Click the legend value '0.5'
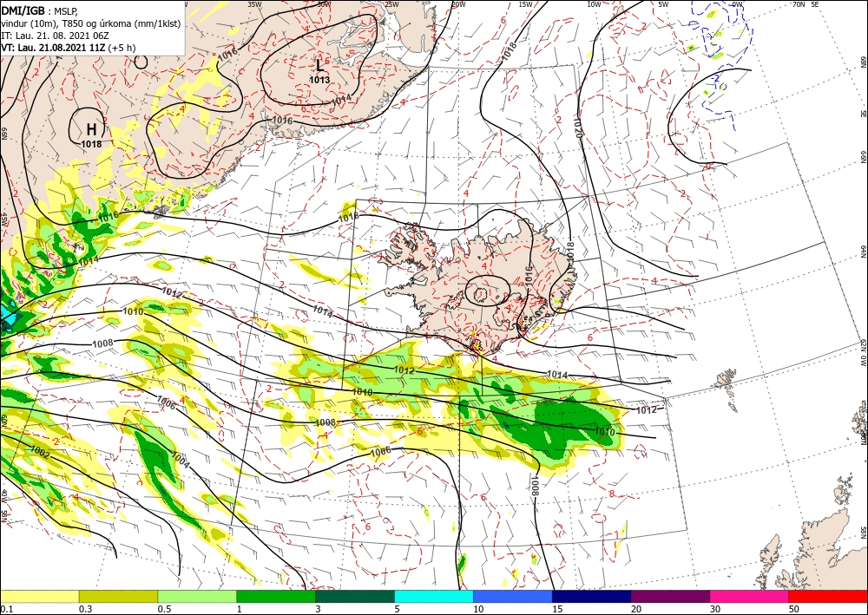 click(164, 609)
